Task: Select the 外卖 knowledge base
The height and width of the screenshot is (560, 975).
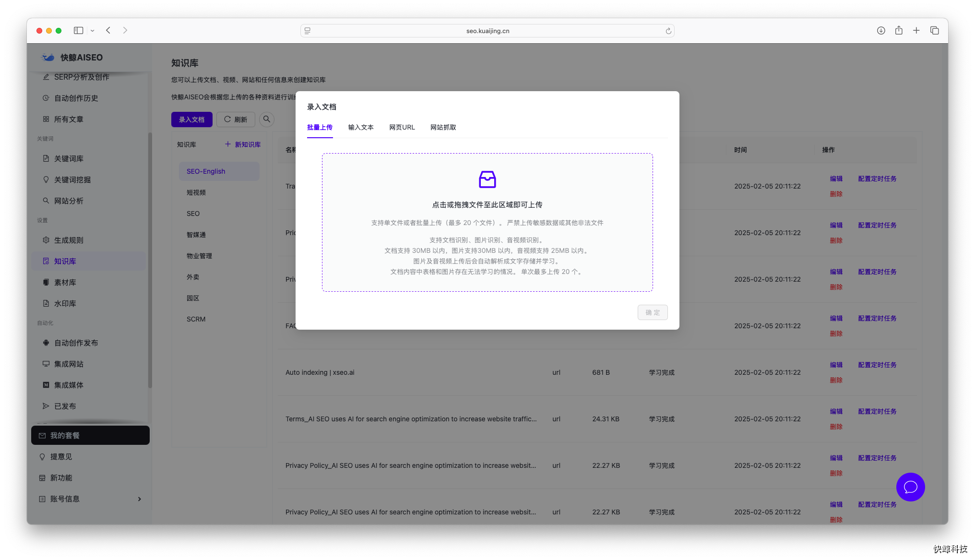Action: pyautogui.click(x=219, y=277)
